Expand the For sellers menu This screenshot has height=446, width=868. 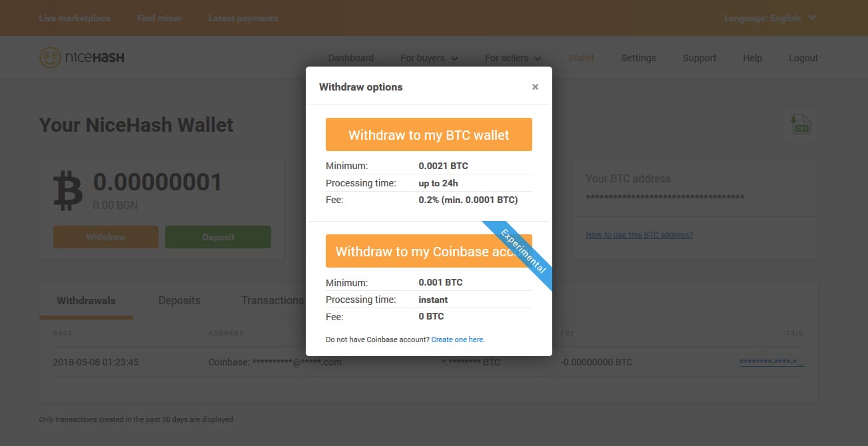[x=513, y=58]
